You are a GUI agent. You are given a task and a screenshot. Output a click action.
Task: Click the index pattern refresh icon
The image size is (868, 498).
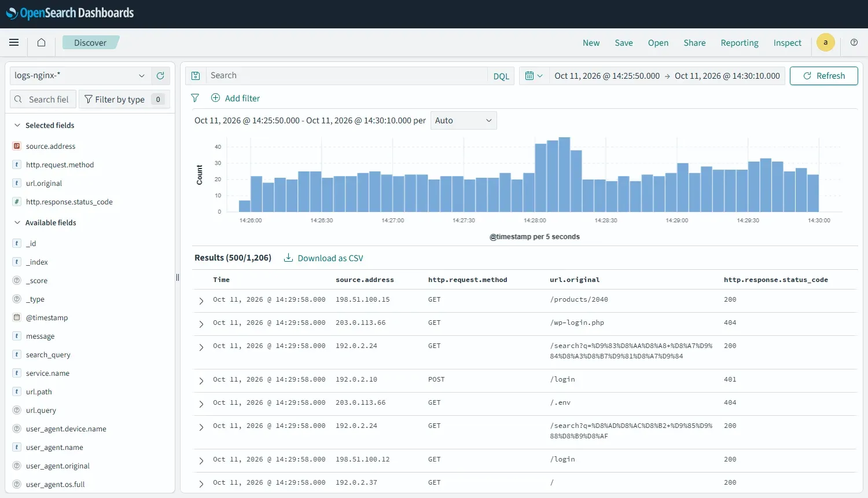pyautogui.click(x=160, y=75)
